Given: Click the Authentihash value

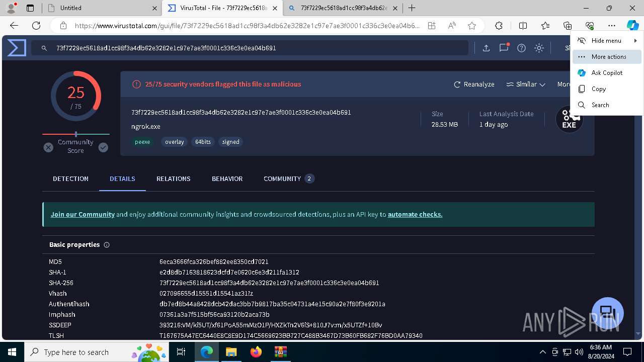Looking at the screenshot, I should tap(272, 304).
